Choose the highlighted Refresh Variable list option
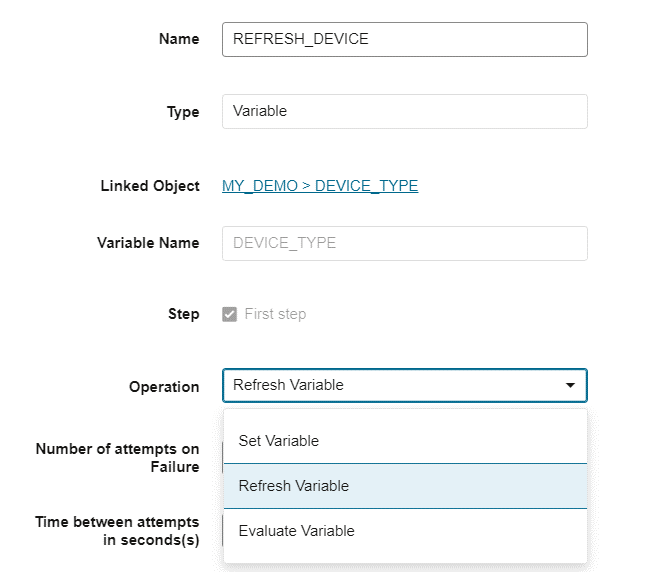 tap(293, 486)
